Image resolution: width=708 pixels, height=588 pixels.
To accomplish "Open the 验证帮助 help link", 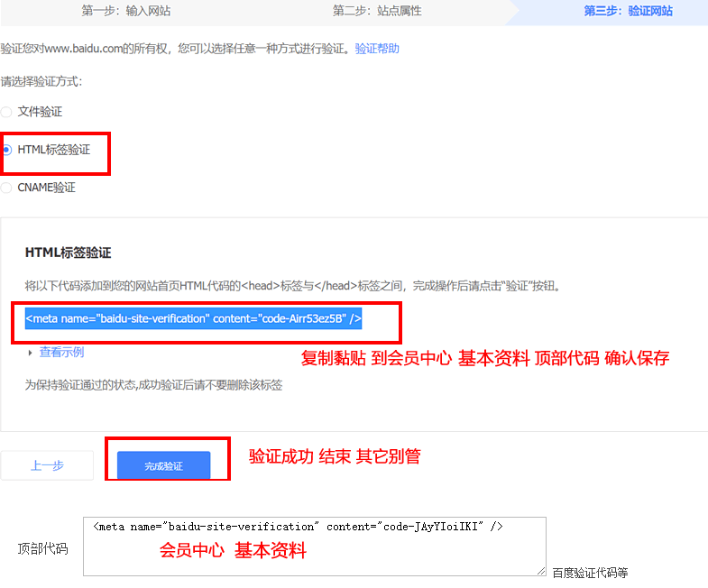I will [x=377, y=49].
